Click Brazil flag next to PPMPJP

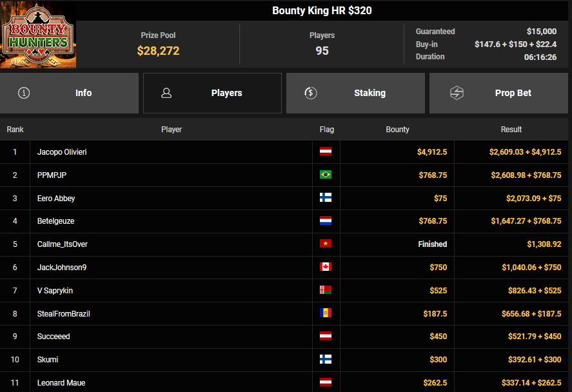click(326, 175)
